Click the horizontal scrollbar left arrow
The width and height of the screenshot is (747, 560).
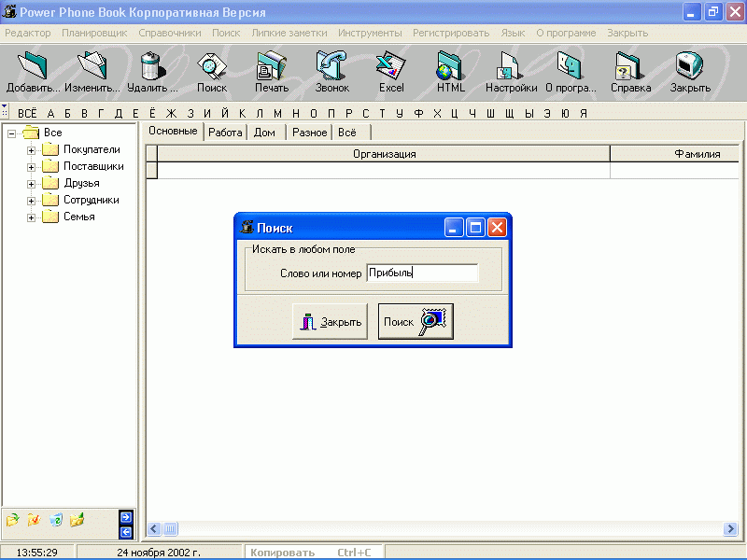pyautogui.click(x=154, y=528)
